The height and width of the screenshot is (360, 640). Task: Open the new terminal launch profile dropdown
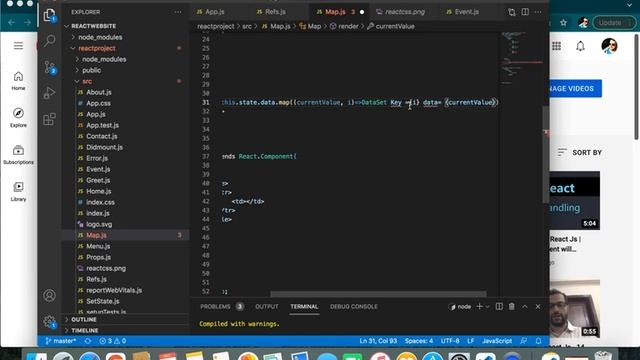click(487, 307)
